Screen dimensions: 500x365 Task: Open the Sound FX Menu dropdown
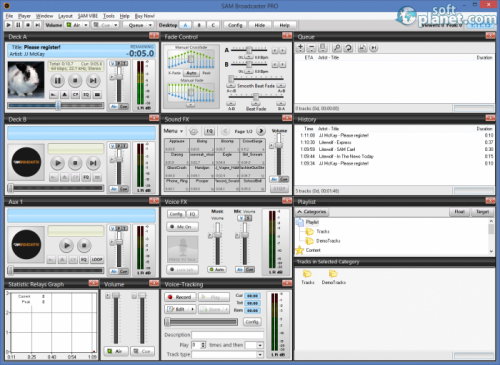point(173,131)
